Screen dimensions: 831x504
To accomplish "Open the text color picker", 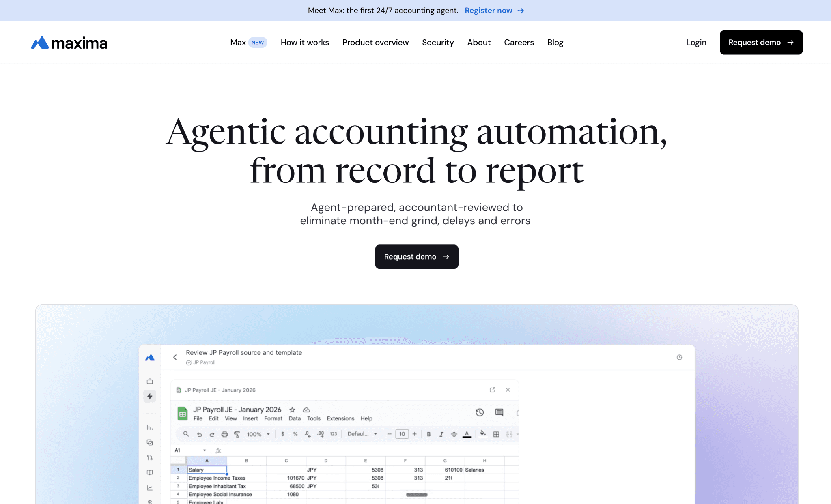I will [467, 434].
